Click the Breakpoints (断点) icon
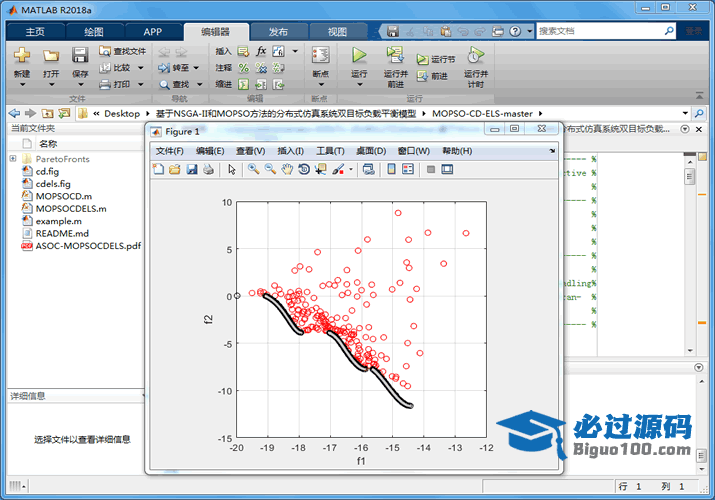Image resolution: width=715 pixels, height=500 pixels. point(321,55)
